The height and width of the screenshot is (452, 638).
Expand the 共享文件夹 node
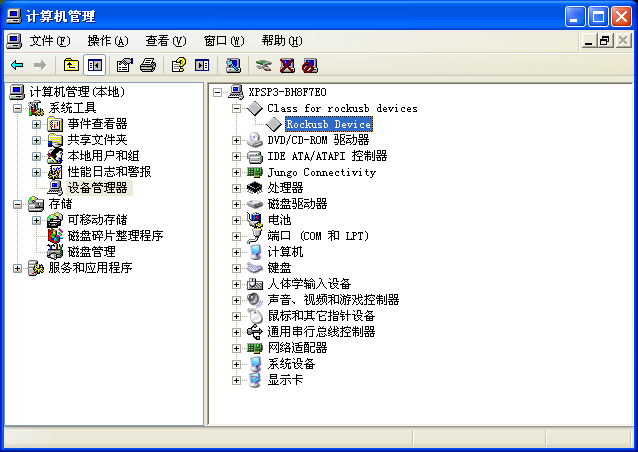36,140
